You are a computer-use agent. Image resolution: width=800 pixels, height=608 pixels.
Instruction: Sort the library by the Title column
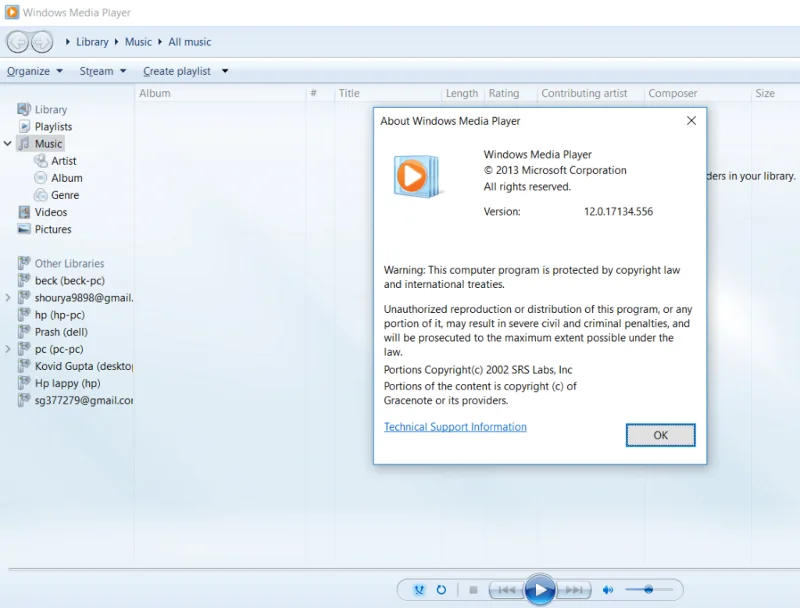350,93
